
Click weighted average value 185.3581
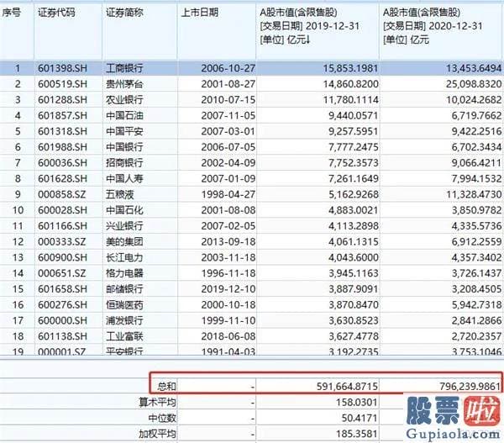(x=357, y=434)
